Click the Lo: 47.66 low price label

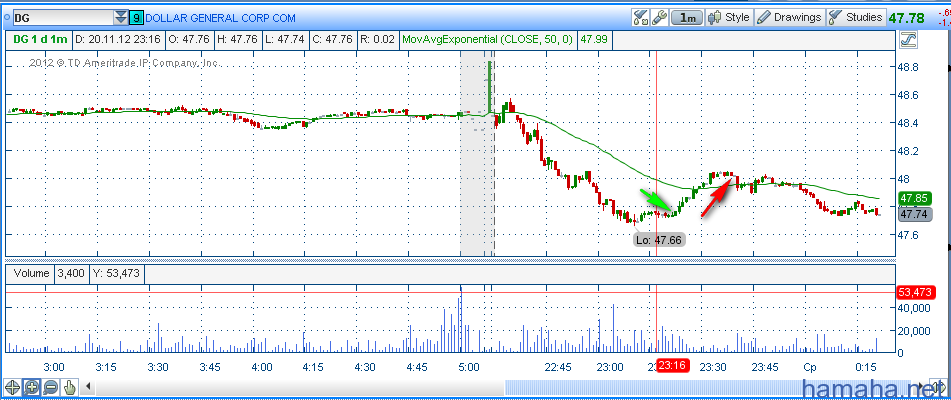click(x=659, y=240)
